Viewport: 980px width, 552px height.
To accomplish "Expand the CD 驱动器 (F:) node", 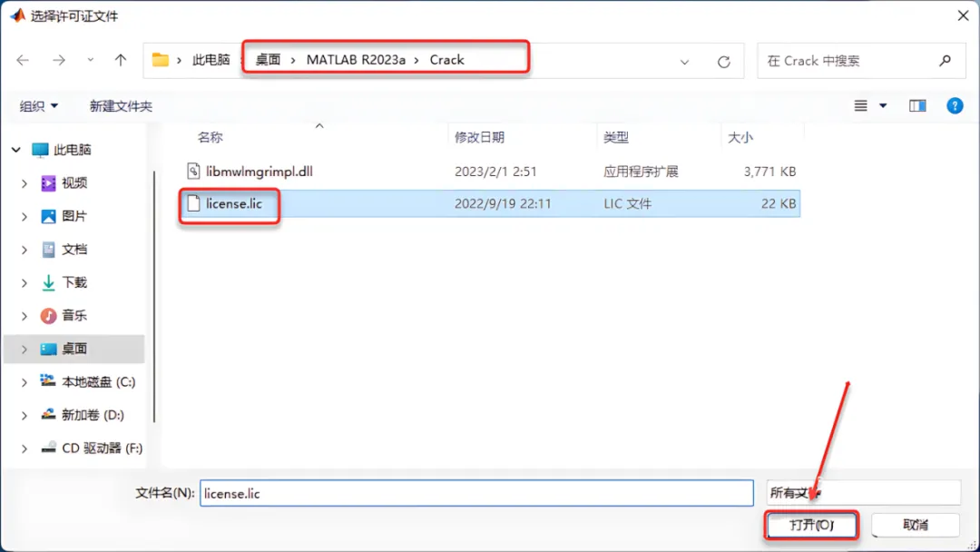I will pyautogui.click(x=24, y=448).
